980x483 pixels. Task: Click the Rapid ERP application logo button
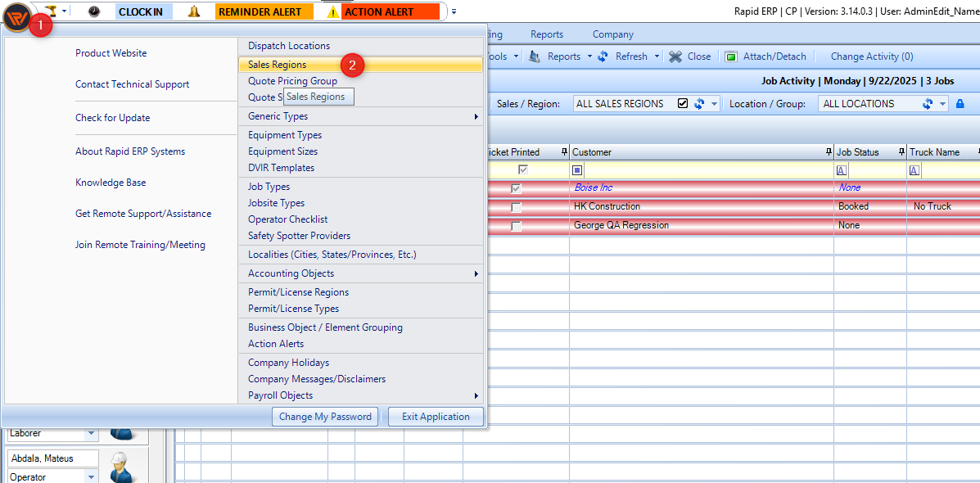[x=17, y=17]
